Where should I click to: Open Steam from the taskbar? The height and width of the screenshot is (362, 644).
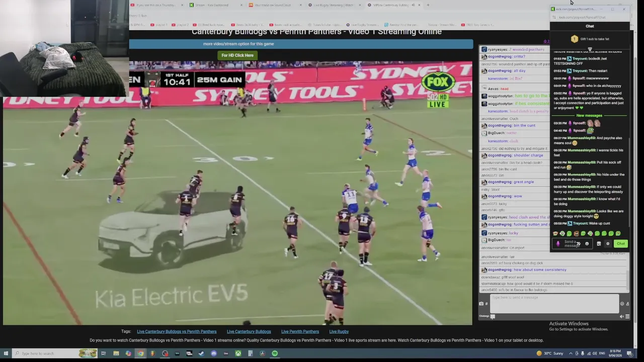coord(201,353)
